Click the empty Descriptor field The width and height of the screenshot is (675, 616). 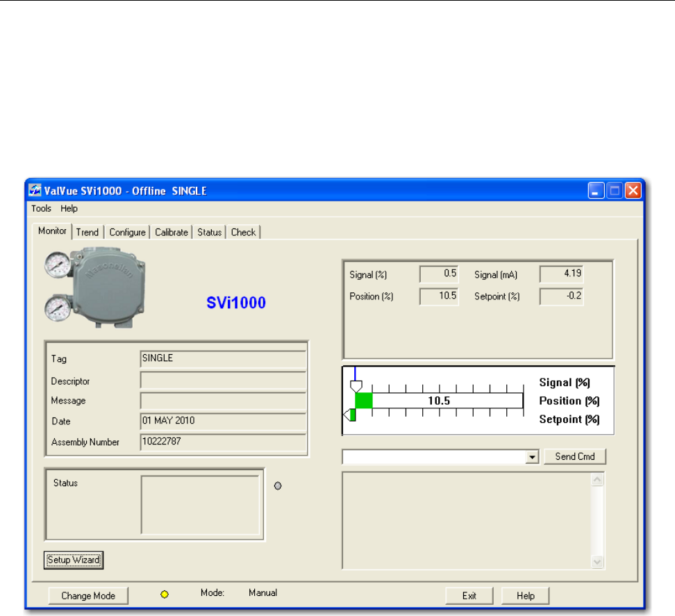(223, 381)
